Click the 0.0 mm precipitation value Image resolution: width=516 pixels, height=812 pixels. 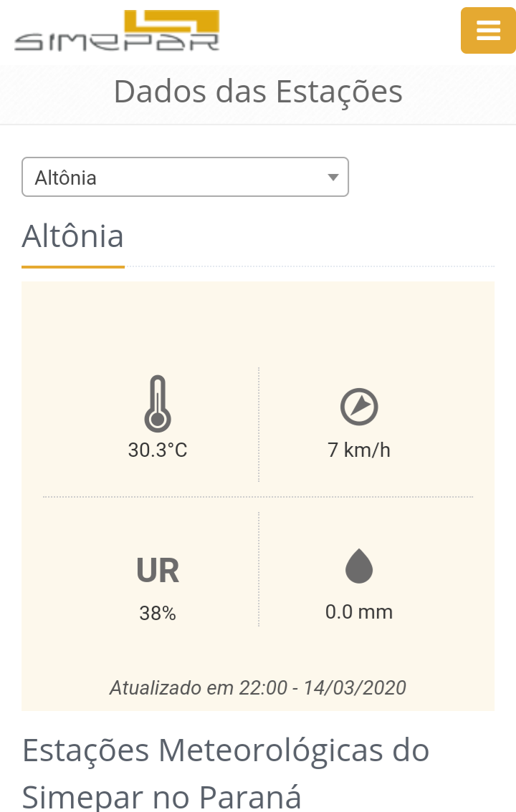pos(359,612)
